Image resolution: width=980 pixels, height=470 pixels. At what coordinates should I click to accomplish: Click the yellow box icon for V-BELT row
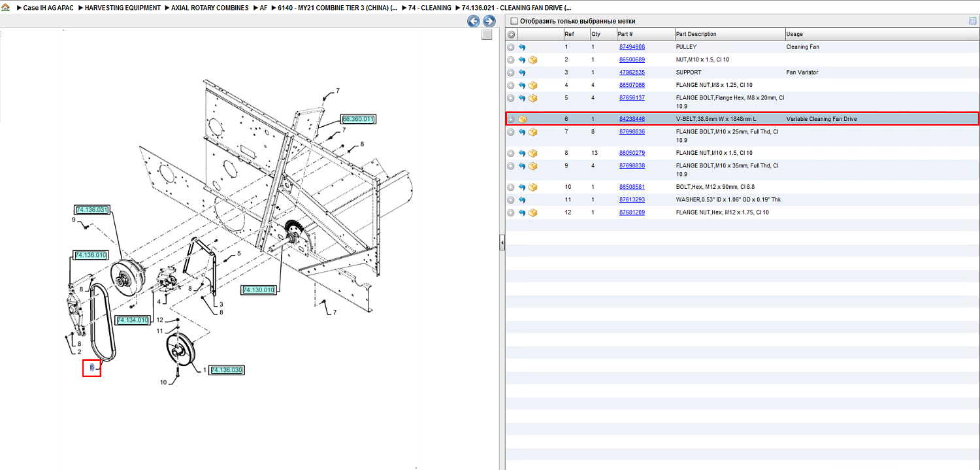[x=522, y=120]
